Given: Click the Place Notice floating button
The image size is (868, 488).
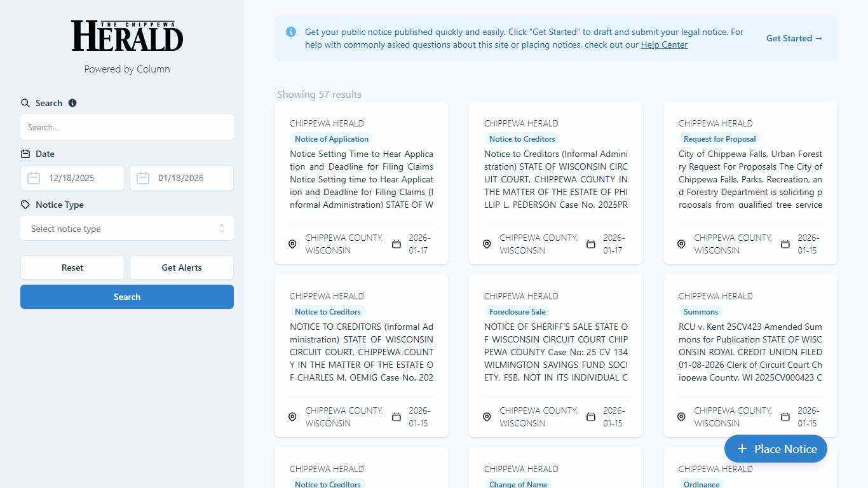Looking at the screenshot, I should click(775, 449).
